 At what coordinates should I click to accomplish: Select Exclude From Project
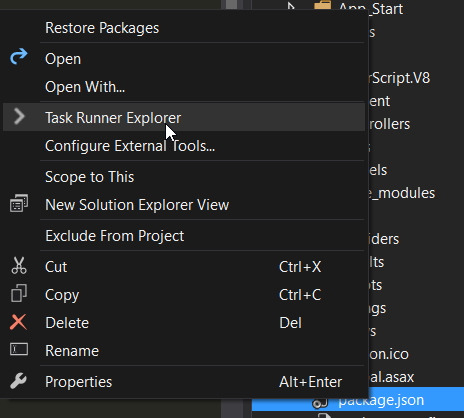[x=183, y=236]
